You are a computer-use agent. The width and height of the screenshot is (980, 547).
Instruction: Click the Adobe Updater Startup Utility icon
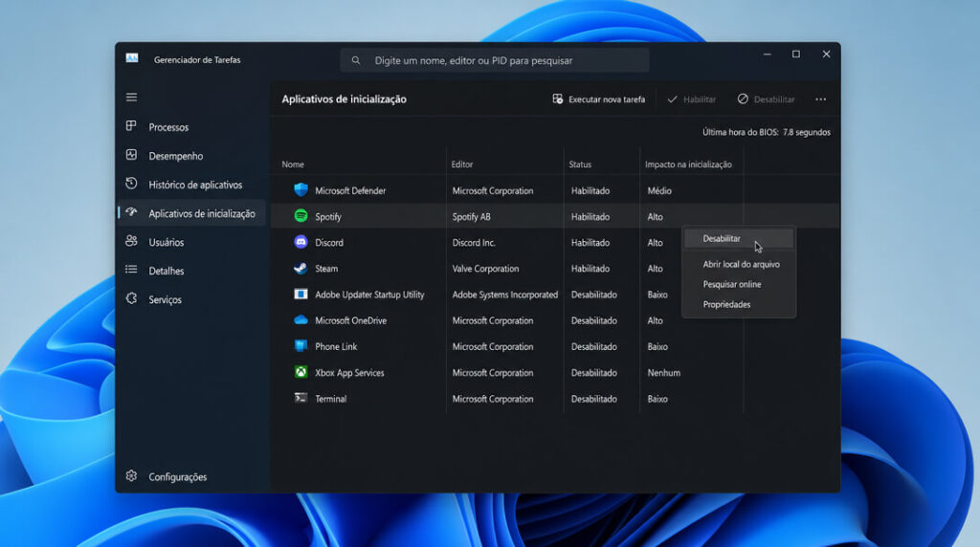pos(301,294)
